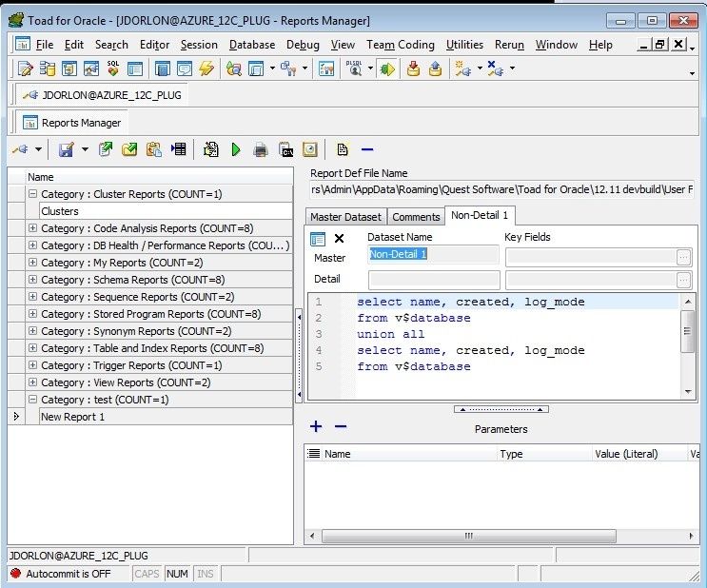The image size is (707, 588).
Task: Click the command line (C:\) icon
Action: (285, 149)
